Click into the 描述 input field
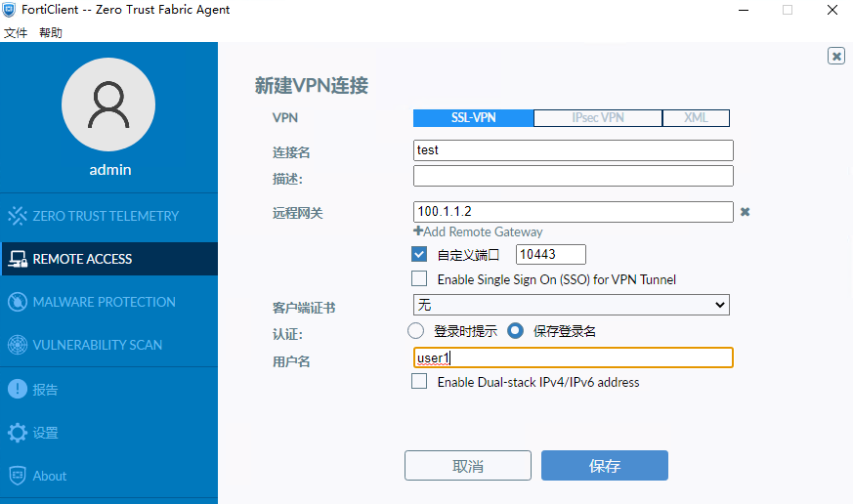853x504 pixels. click(573, 176)
